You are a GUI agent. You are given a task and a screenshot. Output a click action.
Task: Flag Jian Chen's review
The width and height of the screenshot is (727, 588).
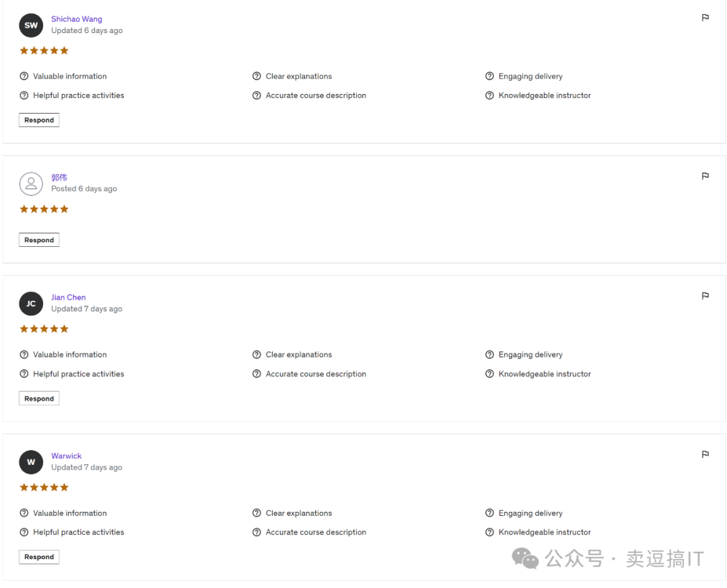point(705,295)
